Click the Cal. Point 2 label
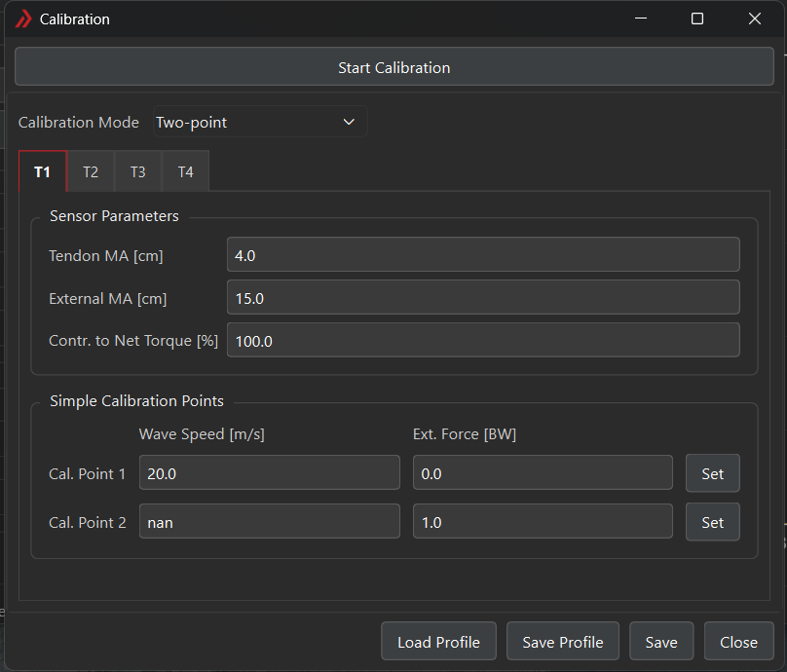The width and height of the screenshot is (787, 672). 88,522
